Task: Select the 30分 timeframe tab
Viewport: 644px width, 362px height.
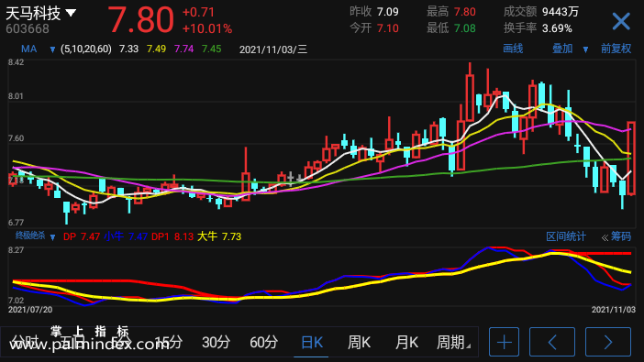Action: point(216,342)
